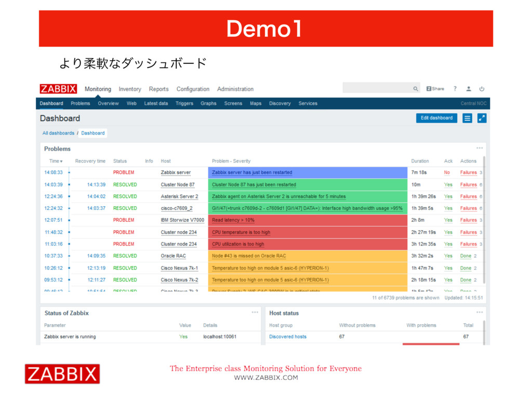
Task: Go to the Problems submenu tab
Action: coord(81,103)
